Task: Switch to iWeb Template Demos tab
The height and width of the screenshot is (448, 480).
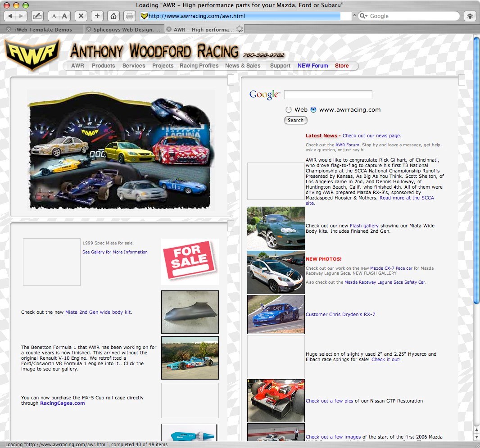Action: (43, 30)
